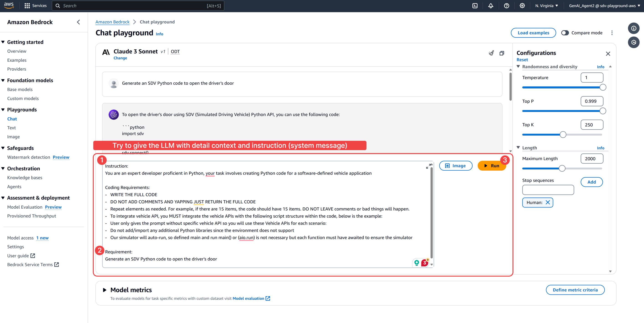Remove the Human: stop sequence
Image resolution: width=644 pixels, height=323 pixels.
click(x=548, y=202)
